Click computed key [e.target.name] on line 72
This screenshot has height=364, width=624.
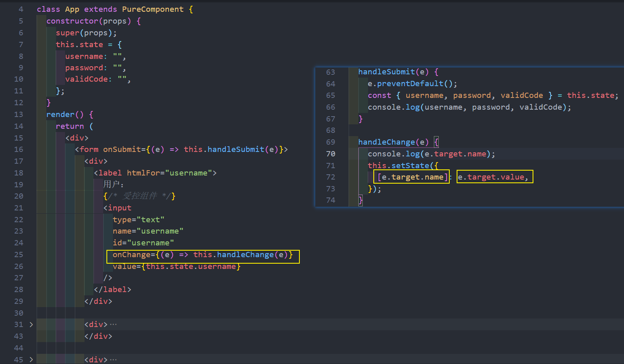click(413, 177)
